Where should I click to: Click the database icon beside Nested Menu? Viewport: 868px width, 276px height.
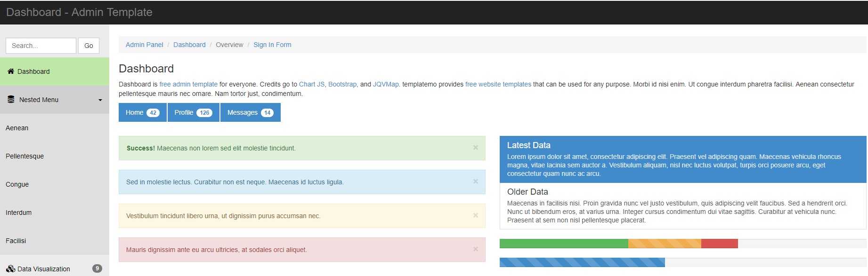11,100
